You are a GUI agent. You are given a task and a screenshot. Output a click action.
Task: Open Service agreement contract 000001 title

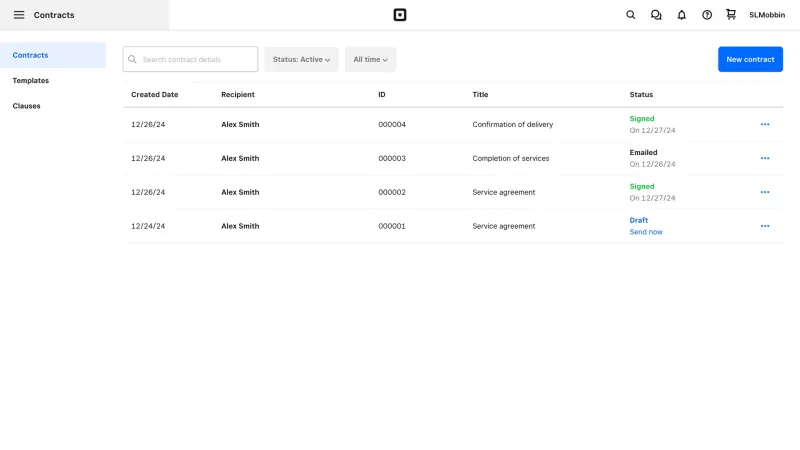(x=504, y=226)
